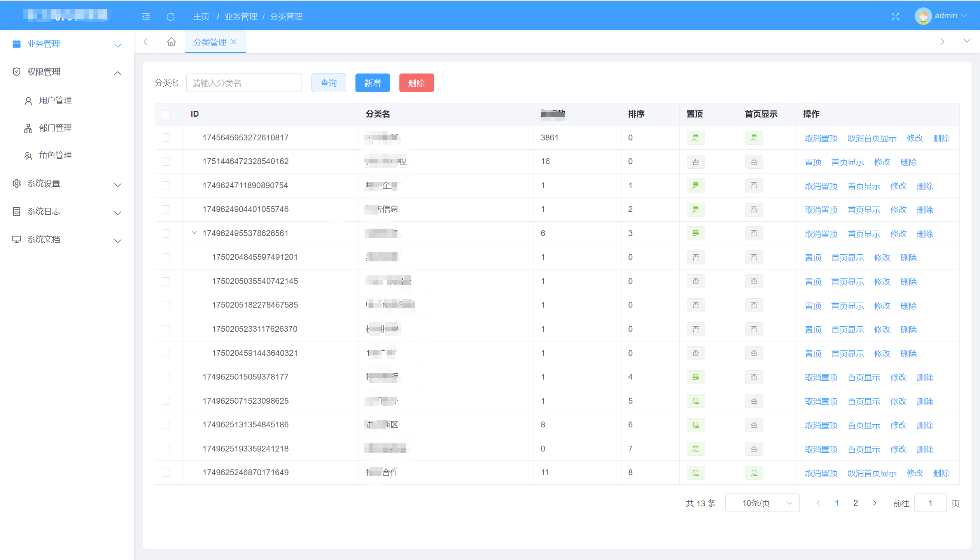Click the 用户管理 user icon

pyautogui.click(x=28, y=101)
